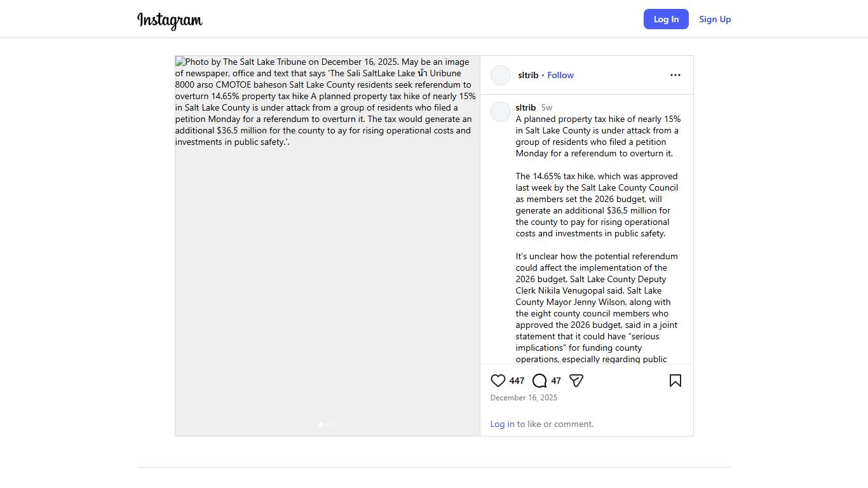This screenshot has width=868, height=488.
Task: Share the post with the paper plane icon
Action: (576, 381)
